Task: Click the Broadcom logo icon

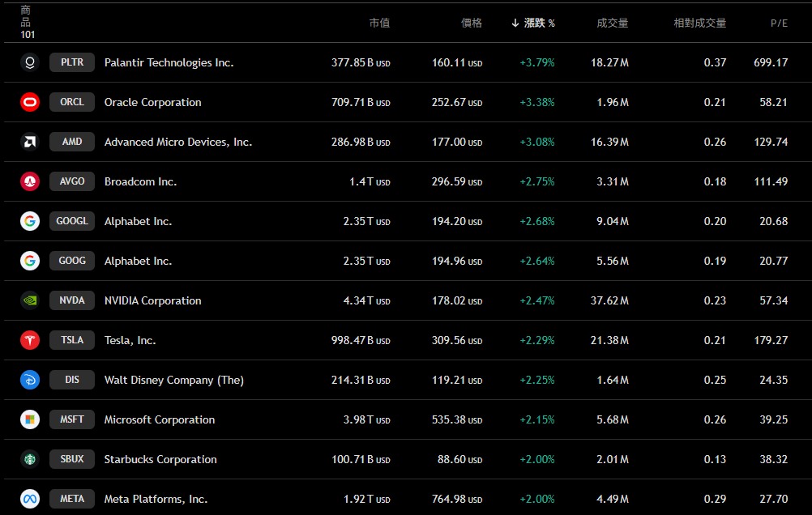Action: [x=30, y=181]
